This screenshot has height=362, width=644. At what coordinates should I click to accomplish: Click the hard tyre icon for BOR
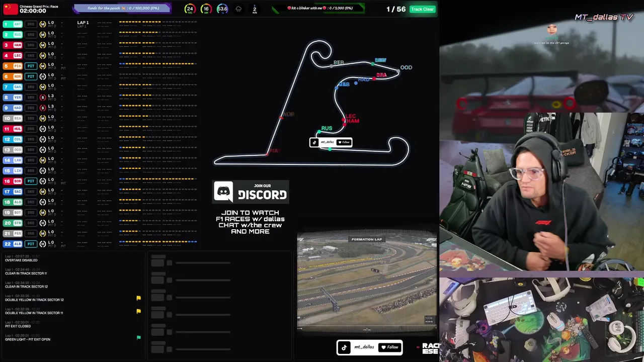[x=43, y=181]
